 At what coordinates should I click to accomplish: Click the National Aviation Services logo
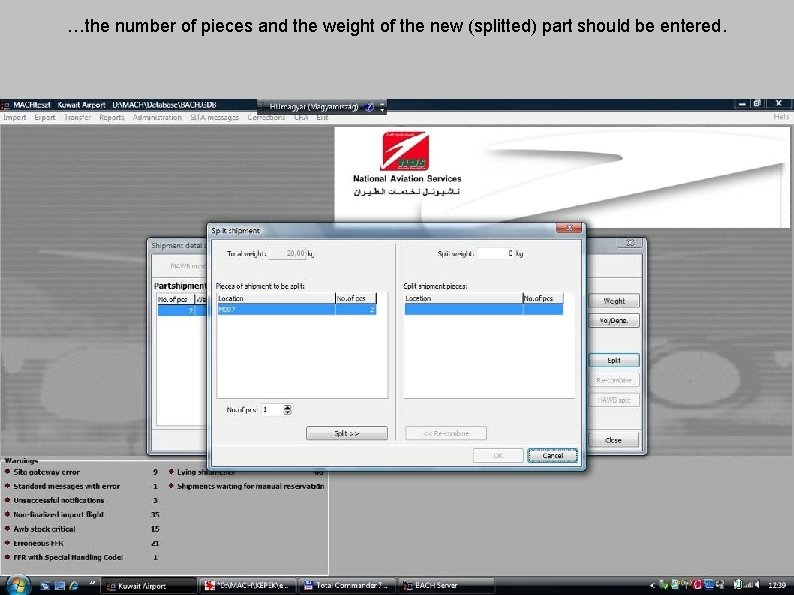click(407, 164)
